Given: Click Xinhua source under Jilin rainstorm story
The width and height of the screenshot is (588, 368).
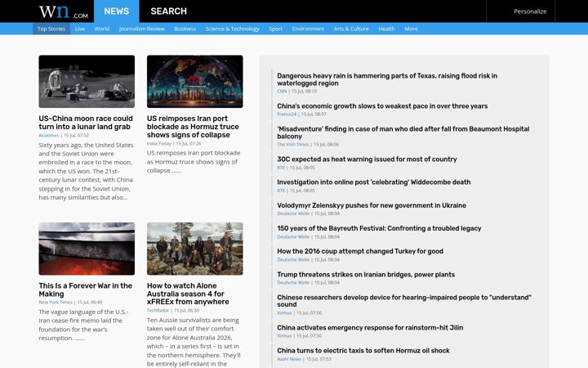Looking at the screenshot, I should [x=284, y=336].
